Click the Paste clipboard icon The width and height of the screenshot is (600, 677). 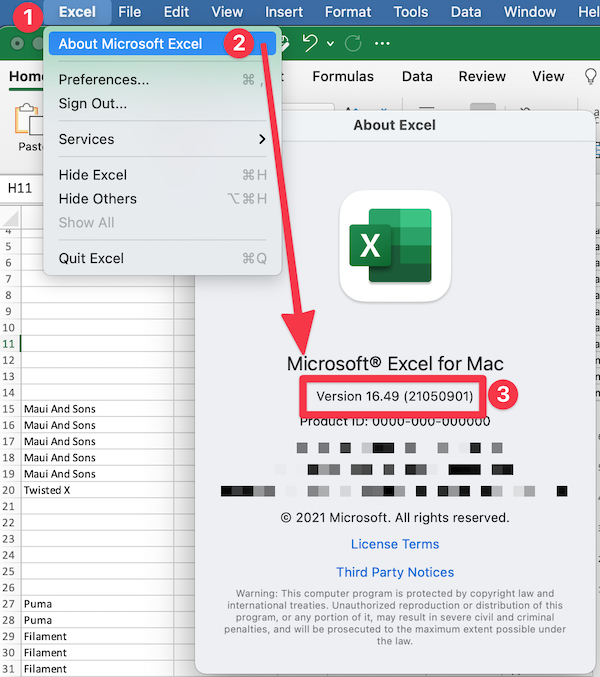click(28, 122)
